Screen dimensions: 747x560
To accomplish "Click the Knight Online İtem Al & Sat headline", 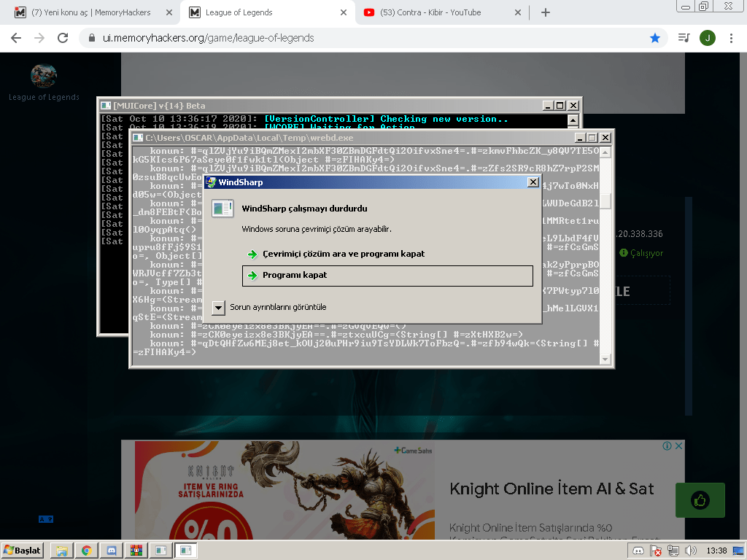I will coord(551,489).
